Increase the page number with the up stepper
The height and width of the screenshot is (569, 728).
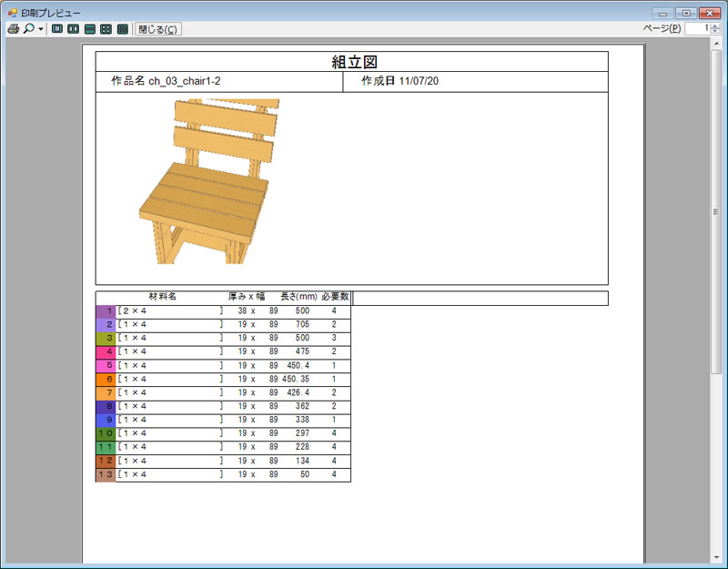click(715, 26)
